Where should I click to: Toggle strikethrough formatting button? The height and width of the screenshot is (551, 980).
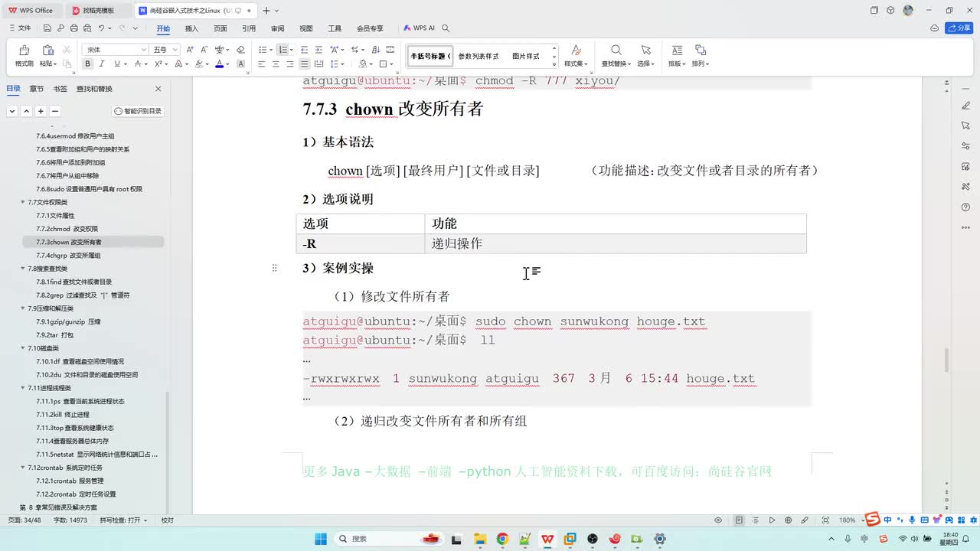(x=136, y=64)
